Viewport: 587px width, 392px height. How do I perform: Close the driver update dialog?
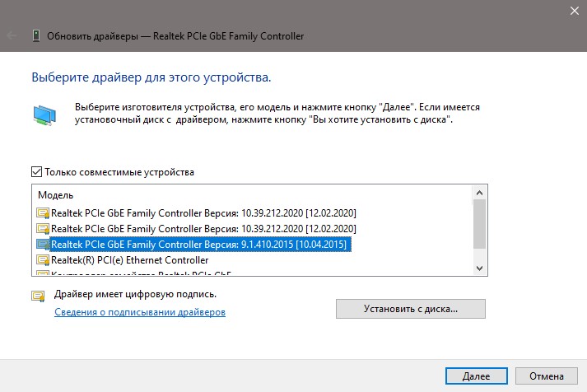tap(575, 11)
